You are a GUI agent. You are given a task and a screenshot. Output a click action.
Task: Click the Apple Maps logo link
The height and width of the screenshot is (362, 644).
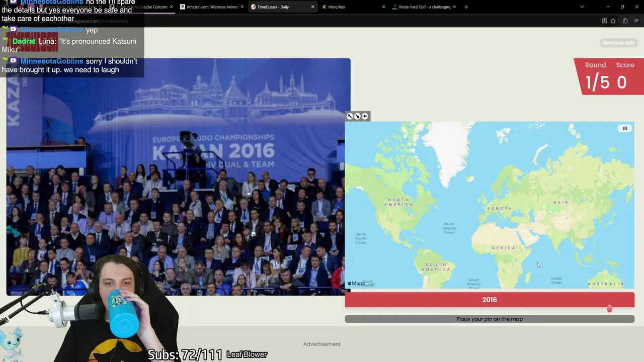click(356, 284)
